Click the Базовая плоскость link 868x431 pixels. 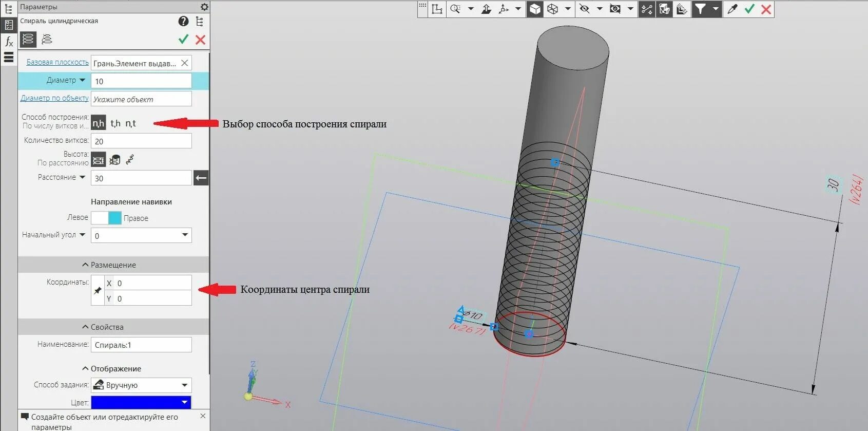tap(57, 62)
